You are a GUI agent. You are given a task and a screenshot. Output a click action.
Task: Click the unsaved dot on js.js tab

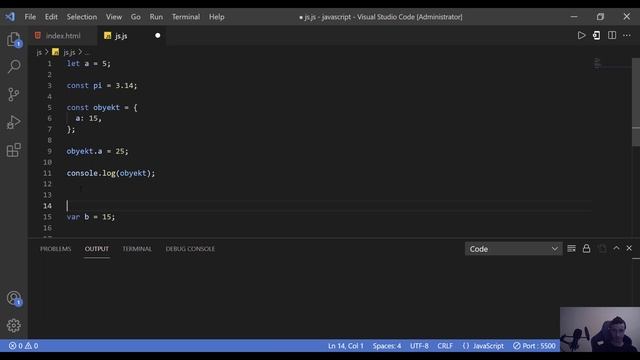pyautogui.click(x=158, y=36)
